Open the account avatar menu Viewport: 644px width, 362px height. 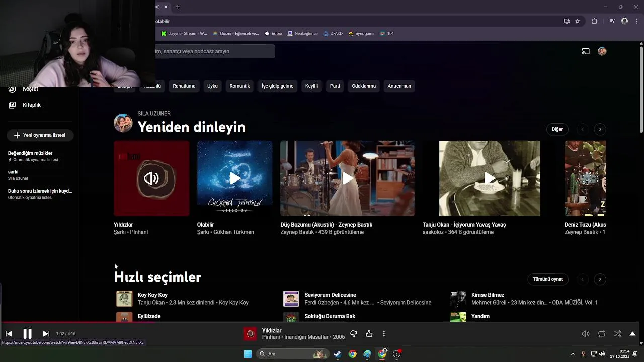click(602, 51)
